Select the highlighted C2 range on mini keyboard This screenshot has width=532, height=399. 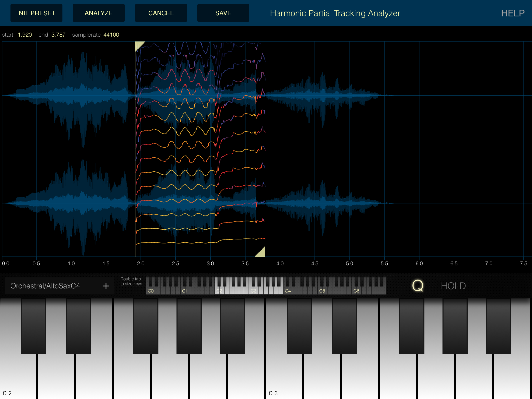219,291
